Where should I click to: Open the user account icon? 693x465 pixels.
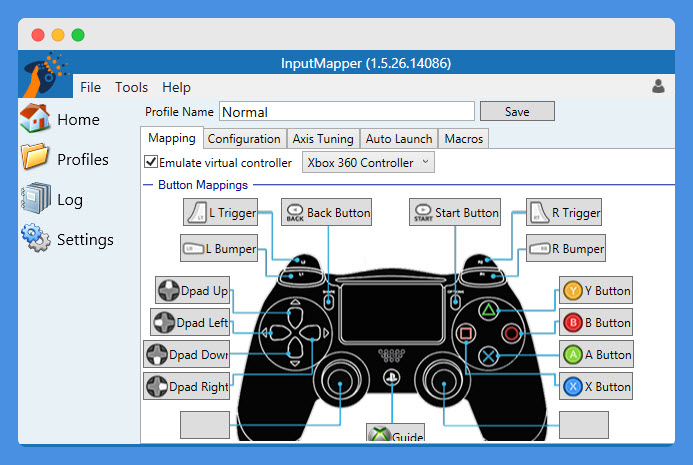(658, 86)
